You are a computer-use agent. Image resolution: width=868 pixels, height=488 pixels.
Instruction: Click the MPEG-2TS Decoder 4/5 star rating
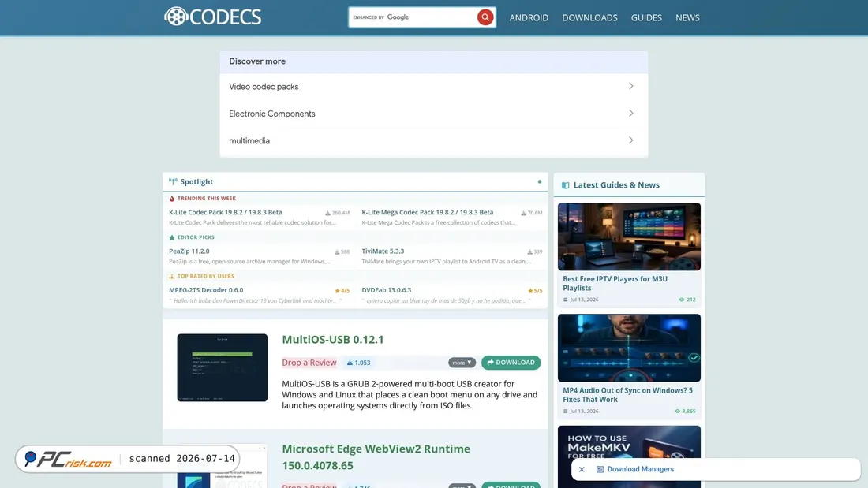[342, 290]
